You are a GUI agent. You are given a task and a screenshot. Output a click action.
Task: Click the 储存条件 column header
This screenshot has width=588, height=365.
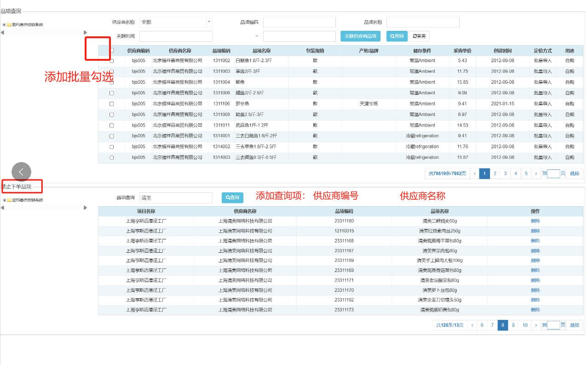422,51
